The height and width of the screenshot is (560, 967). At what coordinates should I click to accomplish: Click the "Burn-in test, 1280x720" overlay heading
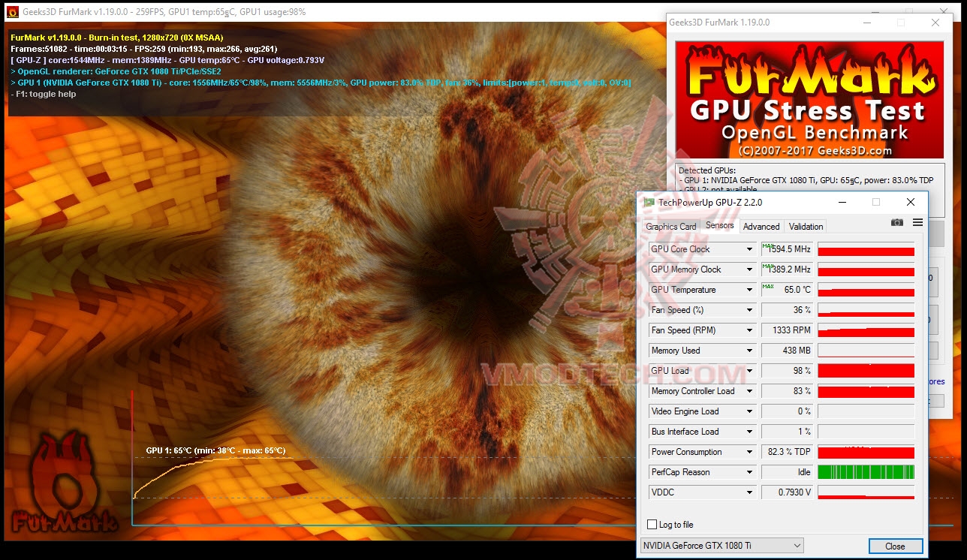click(x=117, y=38)
